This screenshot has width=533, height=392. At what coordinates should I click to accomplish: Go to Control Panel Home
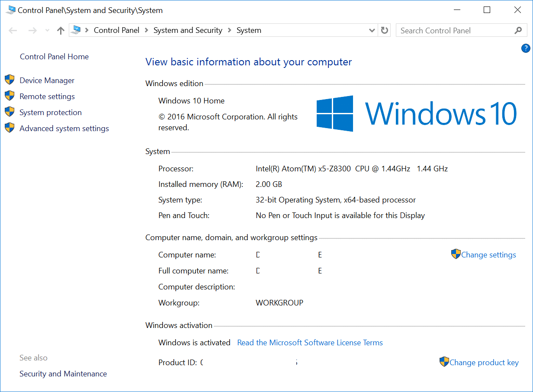pyautogui.click(x=54, y=57)
